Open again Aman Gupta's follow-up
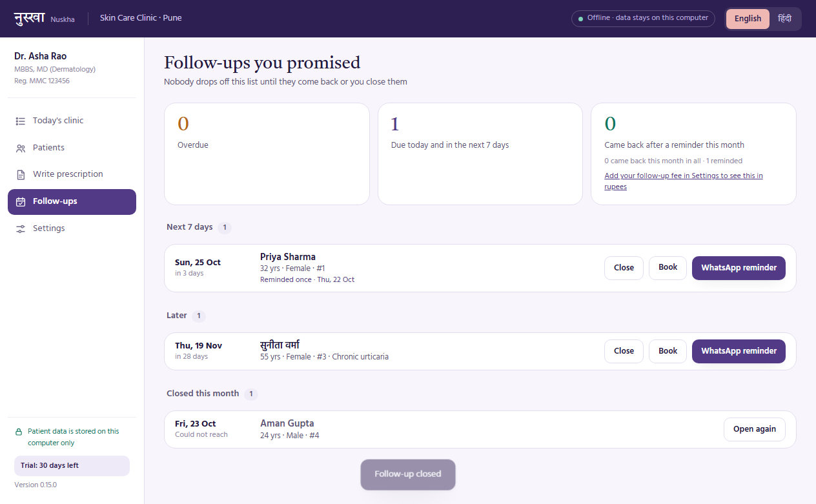Image resolution: width=816 pixels, height=504 pixels. tap(755, 429)
